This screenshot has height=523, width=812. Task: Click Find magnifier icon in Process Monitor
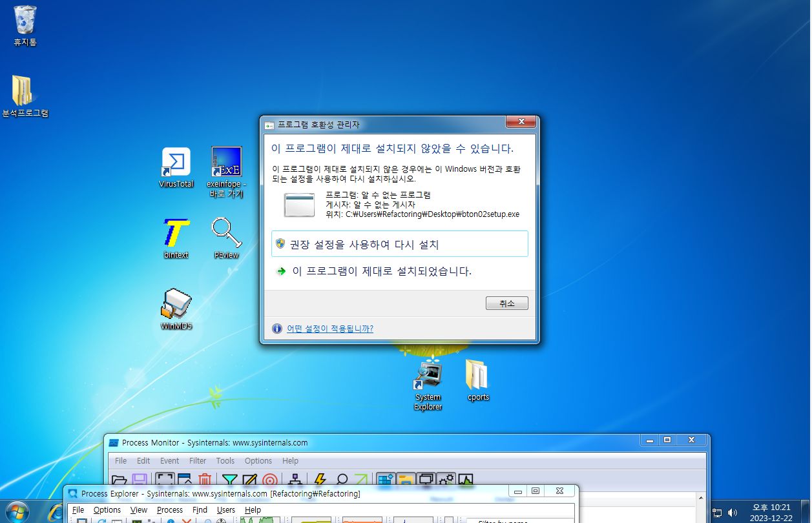click(341, 480)
